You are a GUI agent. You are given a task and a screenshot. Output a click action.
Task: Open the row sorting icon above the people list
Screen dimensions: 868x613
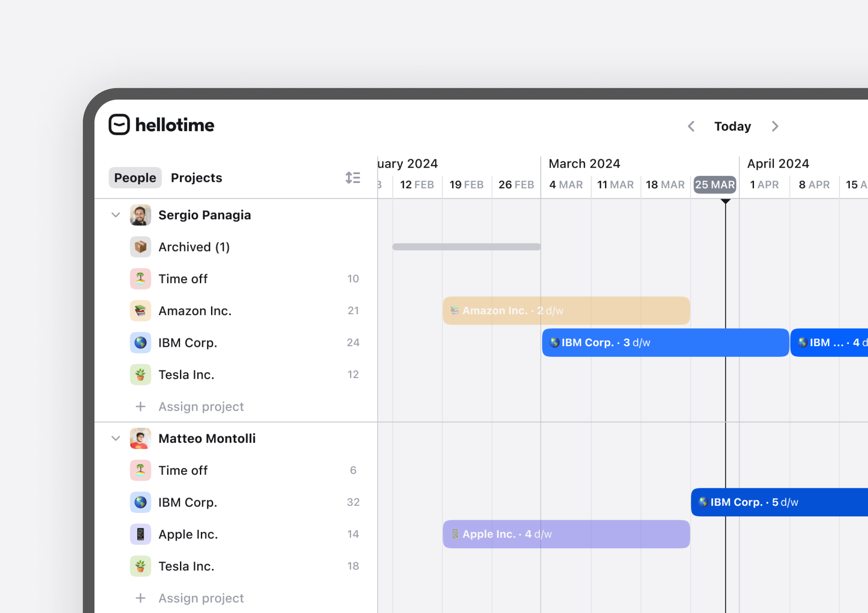(x=353, y=178)
